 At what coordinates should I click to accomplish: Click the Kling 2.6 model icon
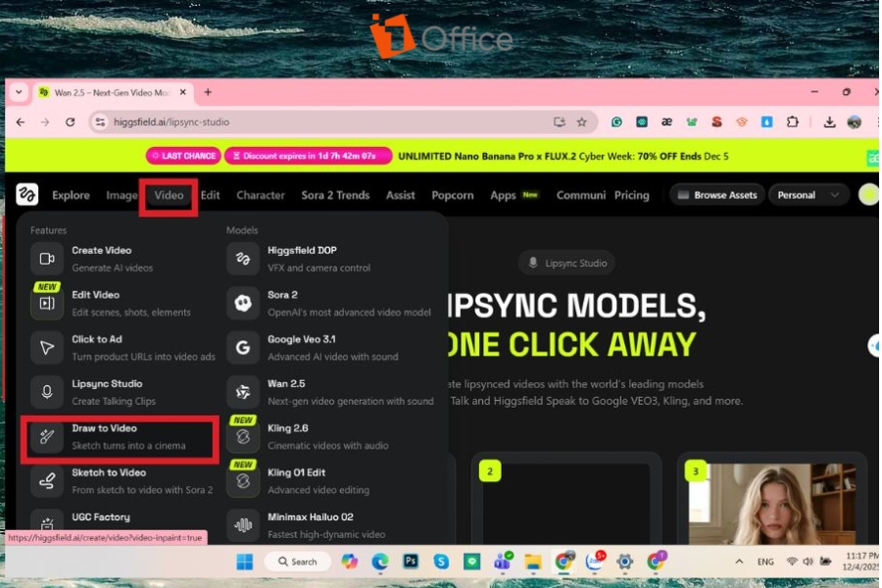click(x=242, y=437)
